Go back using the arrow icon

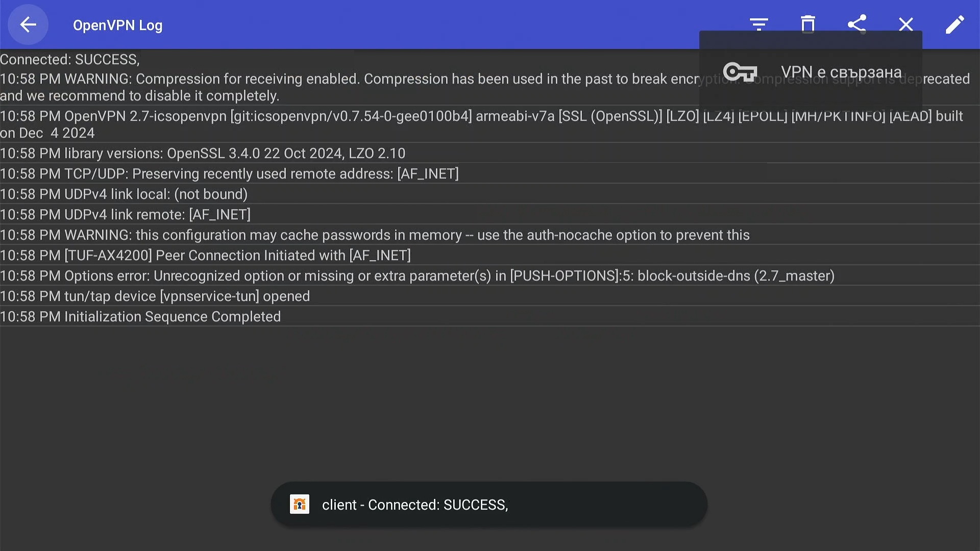28,24
